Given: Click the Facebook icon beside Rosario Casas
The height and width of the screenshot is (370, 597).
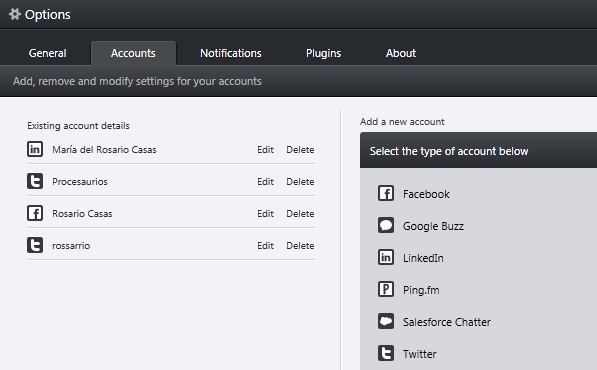Looking at the screenshot, I should click(x=35, y=213).
